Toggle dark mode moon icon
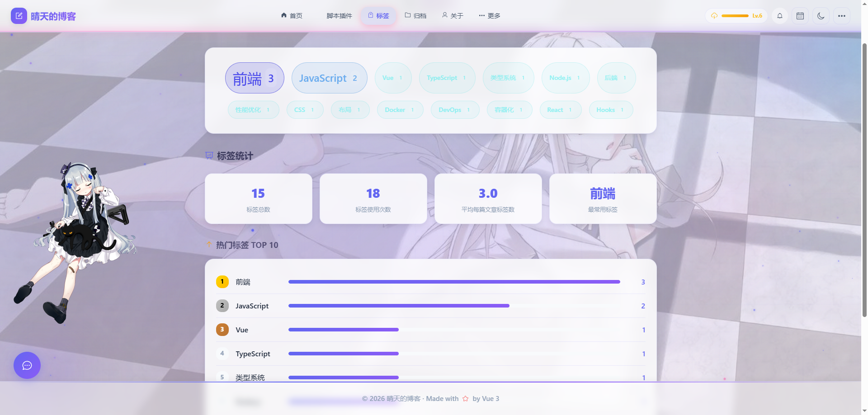The height and width of the screenshot is (415, 868). tap(821, 16)
